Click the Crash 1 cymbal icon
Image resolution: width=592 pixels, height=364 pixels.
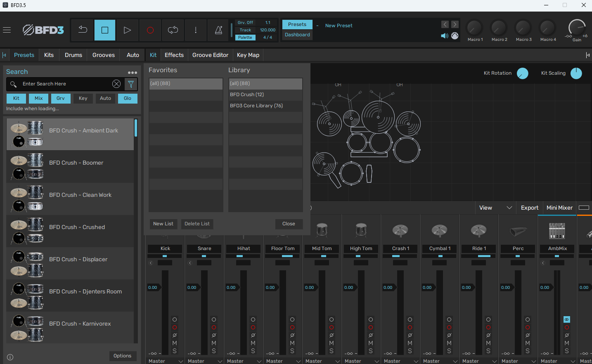coord(400,230)
